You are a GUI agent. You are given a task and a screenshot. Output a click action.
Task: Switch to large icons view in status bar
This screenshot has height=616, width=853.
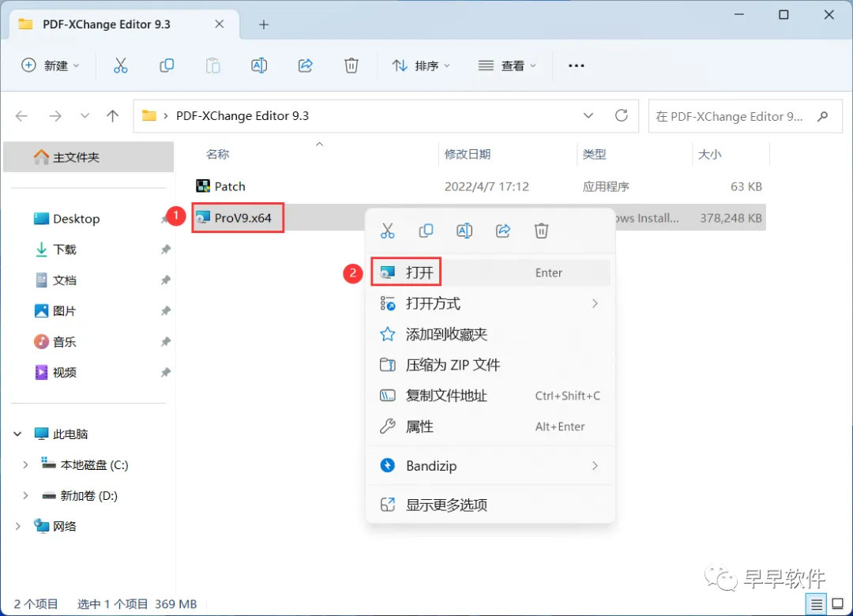pyautogui.click(x=838, y=604)
